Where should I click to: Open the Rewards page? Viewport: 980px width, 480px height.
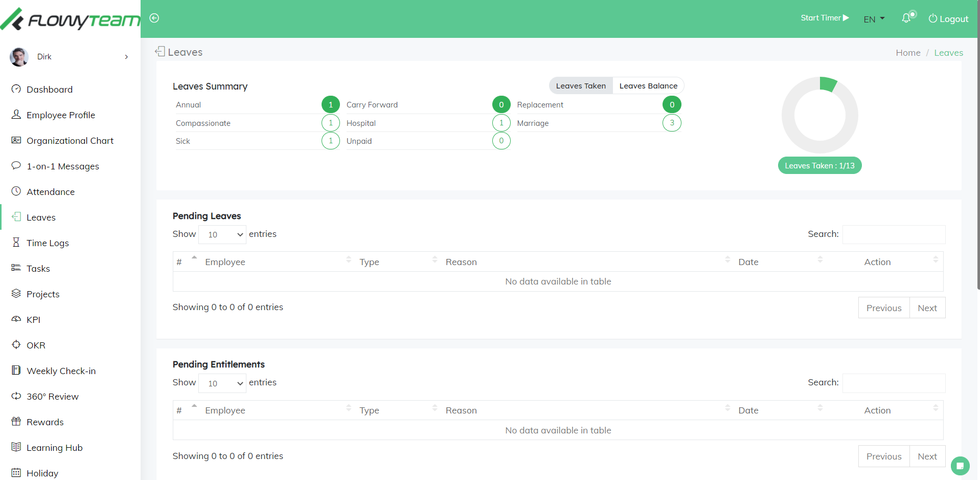pyautogui.click(x=44, y=422)
